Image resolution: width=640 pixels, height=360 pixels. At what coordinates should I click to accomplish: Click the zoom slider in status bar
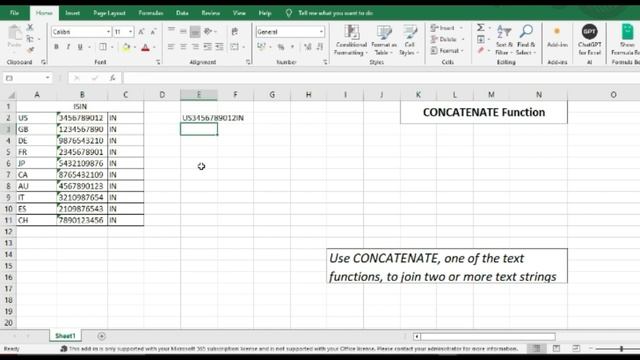621,349
